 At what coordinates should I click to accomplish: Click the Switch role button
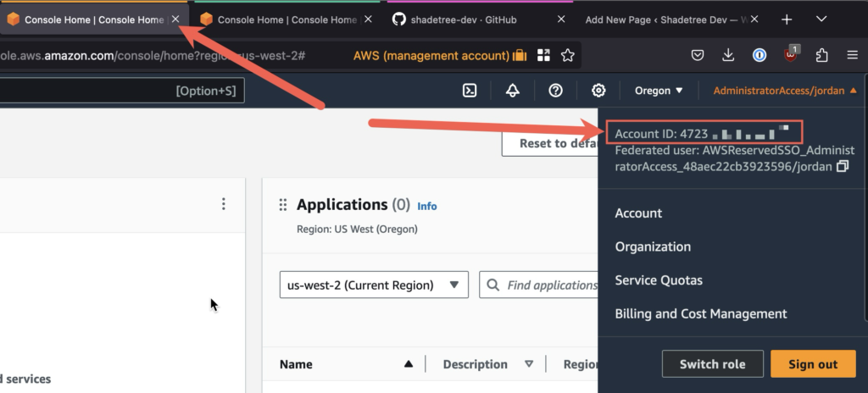click(712, 364)
